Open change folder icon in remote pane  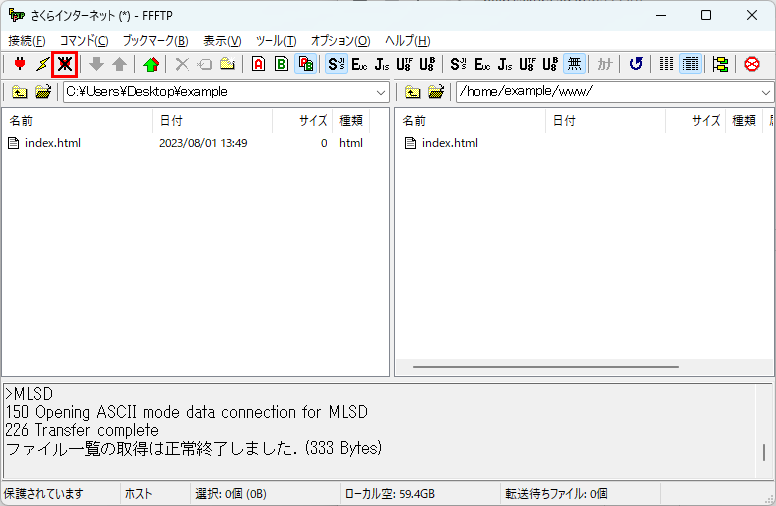point(435,92)
